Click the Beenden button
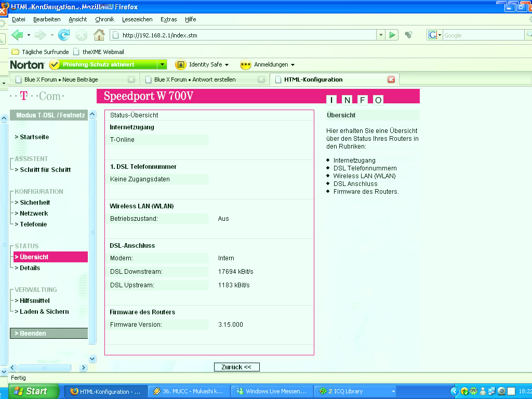 49,333
